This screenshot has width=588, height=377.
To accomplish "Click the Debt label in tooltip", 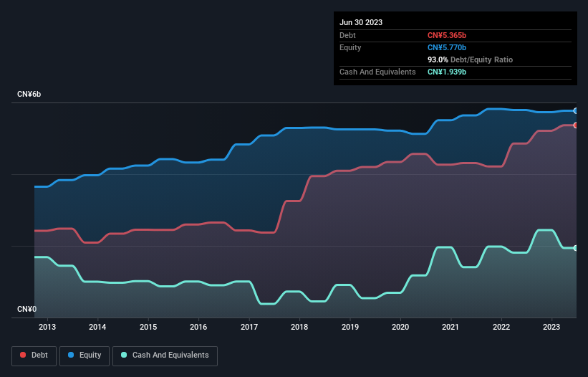I will (347, 35).
